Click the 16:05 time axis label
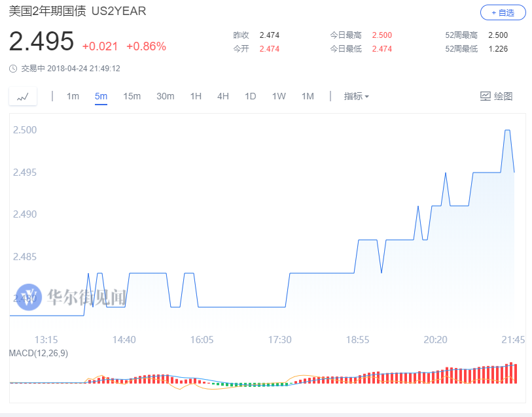Viewport: 532px width, 417px height. [x=202, y=340]
